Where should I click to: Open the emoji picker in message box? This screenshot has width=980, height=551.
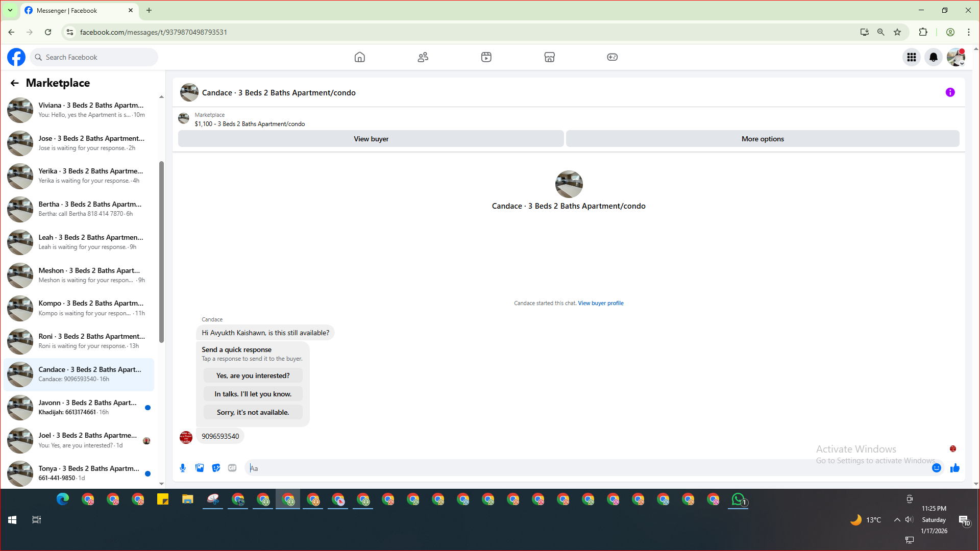pos(937,468)
